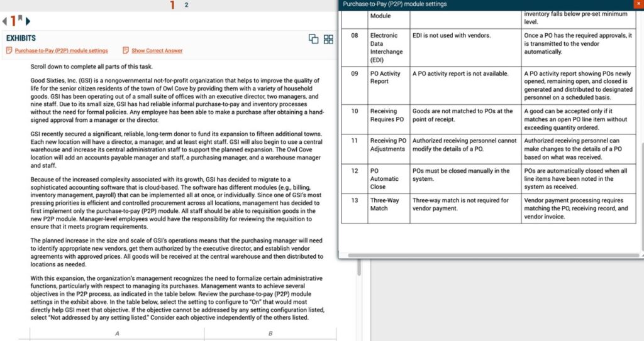Click the document icon beside Show Correct Answer
The image size is (644, 341).
click(126, 51)
